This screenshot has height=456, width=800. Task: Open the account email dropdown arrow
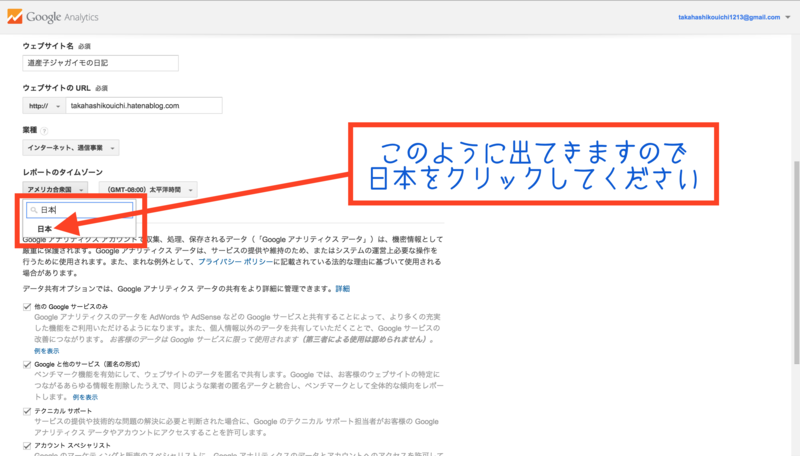pos(788,17)
